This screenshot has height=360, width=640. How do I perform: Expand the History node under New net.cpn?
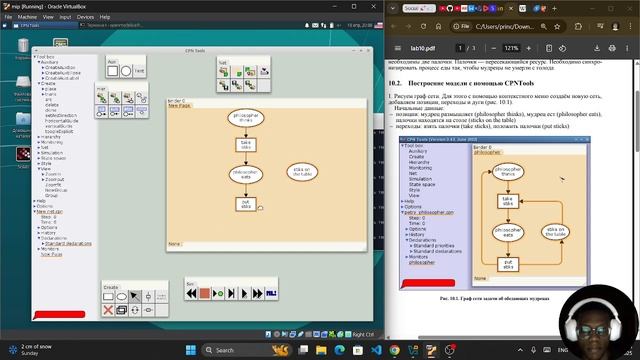(39, 233)
